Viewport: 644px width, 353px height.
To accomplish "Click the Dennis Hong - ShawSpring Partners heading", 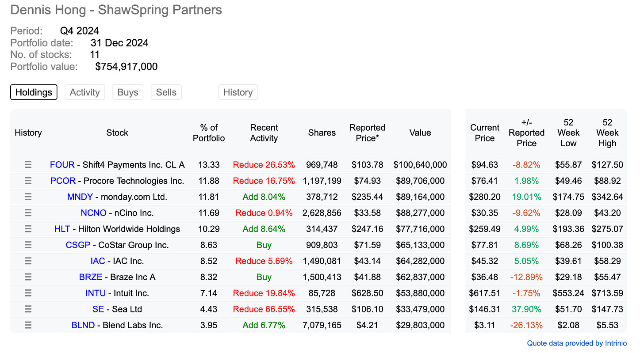I will coord(116,10).
